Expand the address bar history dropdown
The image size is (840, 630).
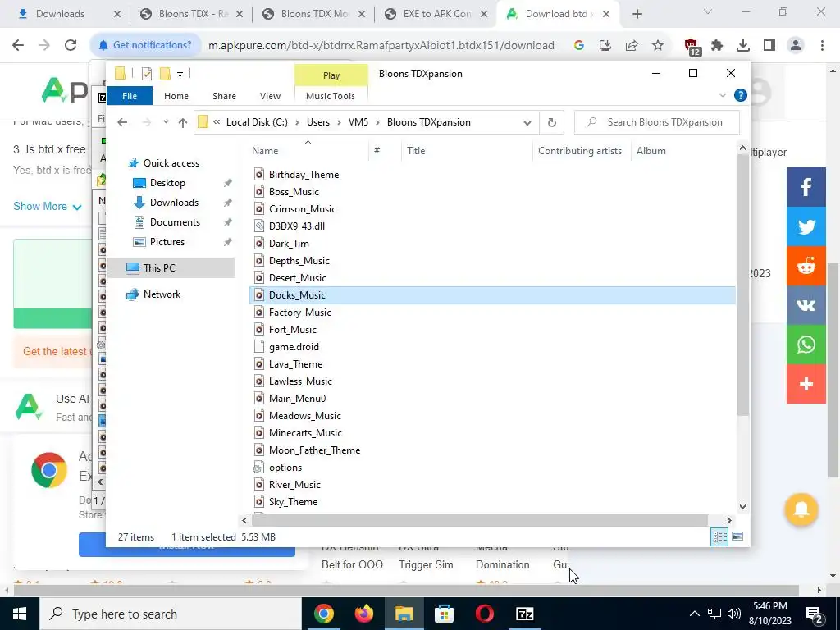527,123
